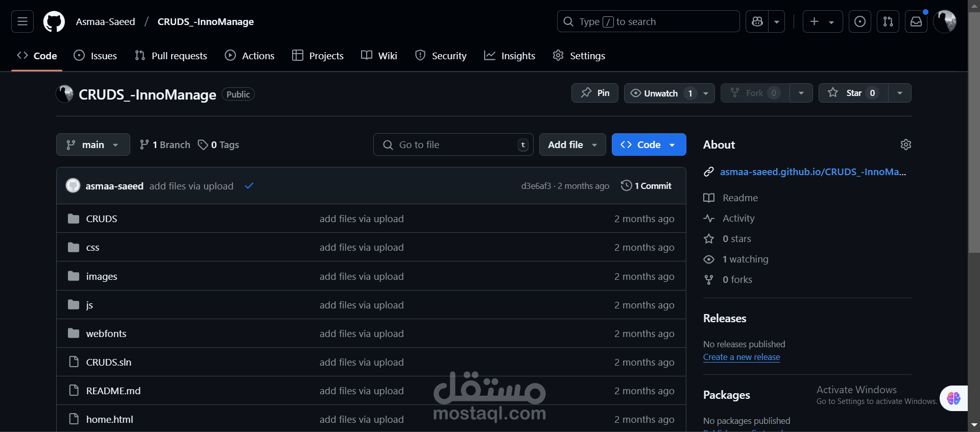The image size is (980, 432).
Task: Check the commit status checkmark icon
Action: 249,186
